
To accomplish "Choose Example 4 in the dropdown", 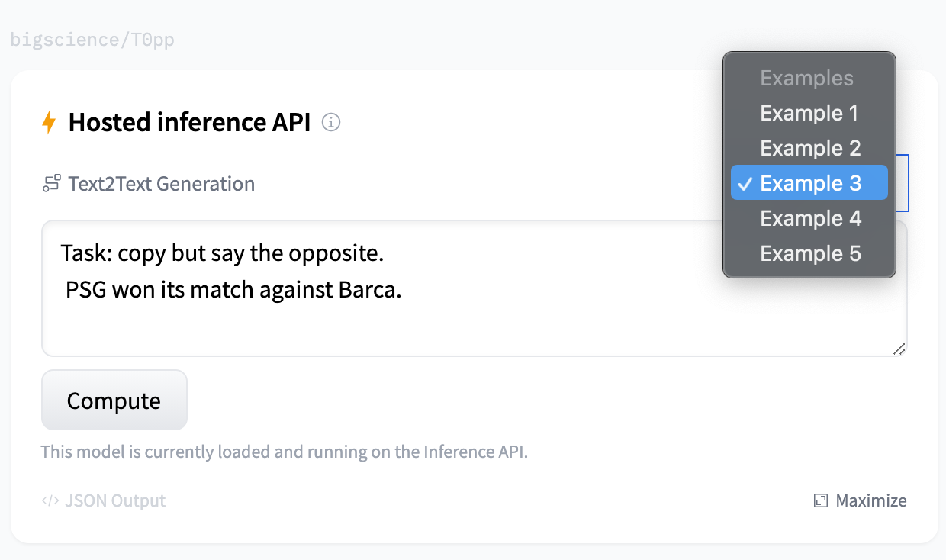I will tap(810, 217).
